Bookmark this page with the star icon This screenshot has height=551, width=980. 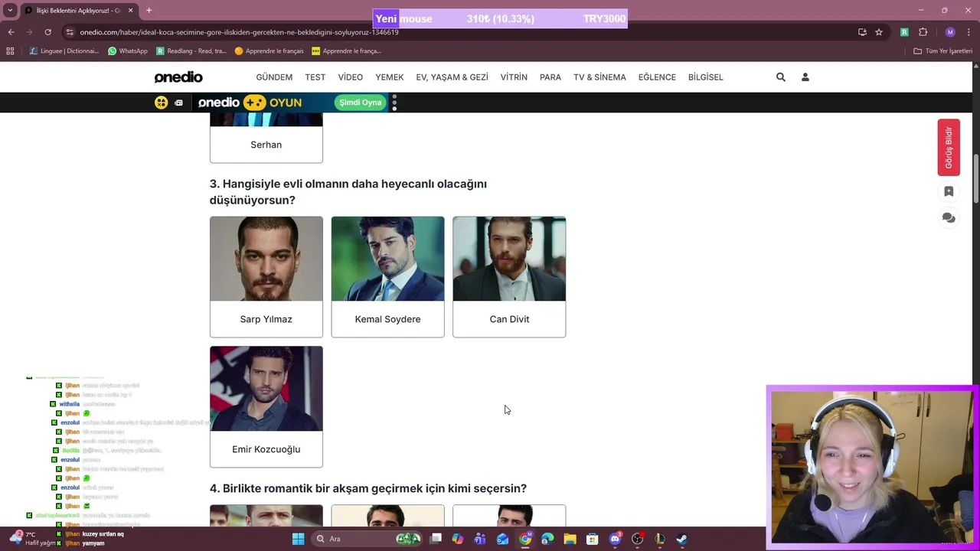point(879,32)
